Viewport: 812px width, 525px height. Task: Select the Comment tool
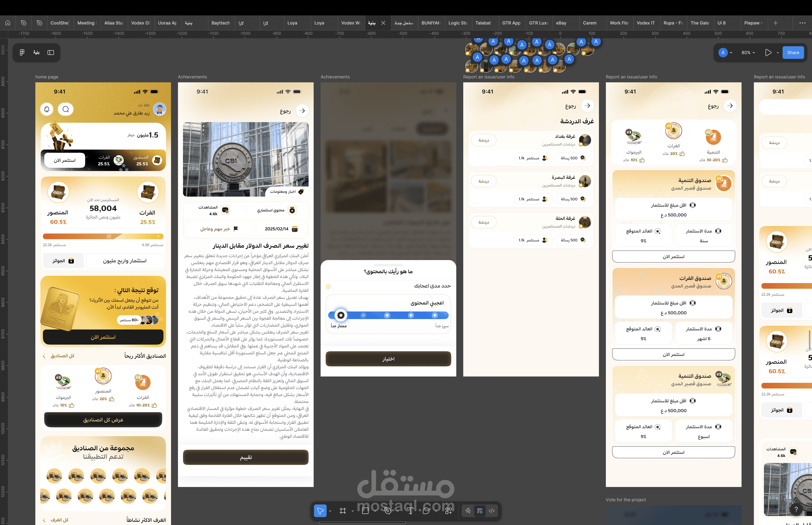(x=426, y=511)
